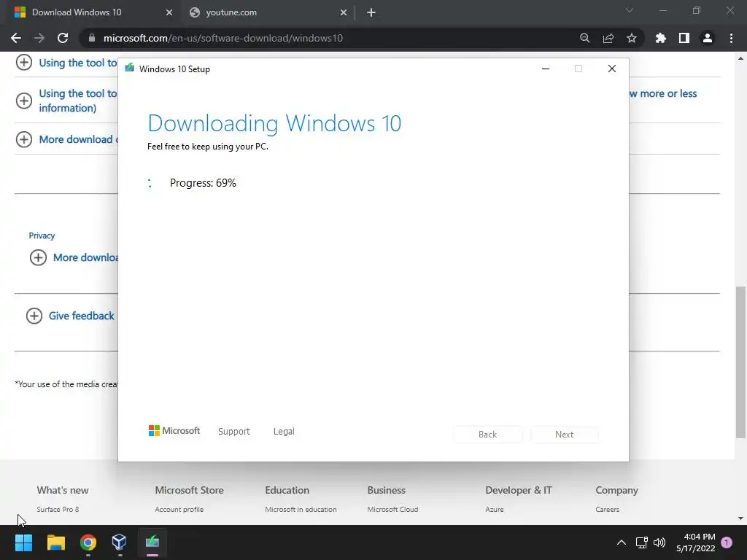This screenshot has height=560, width=747.
Task: Open Account profile footer link
Action: [x=179, y=509]
